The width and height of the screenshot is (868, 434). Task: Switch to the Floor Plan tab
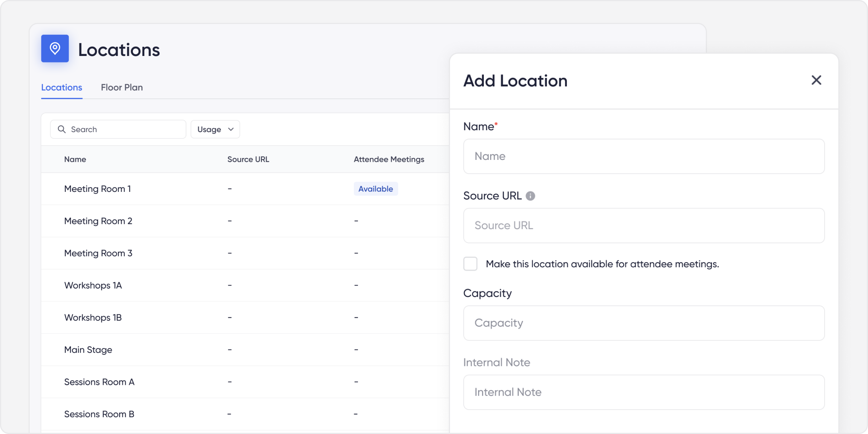click(x=122, y=88)
